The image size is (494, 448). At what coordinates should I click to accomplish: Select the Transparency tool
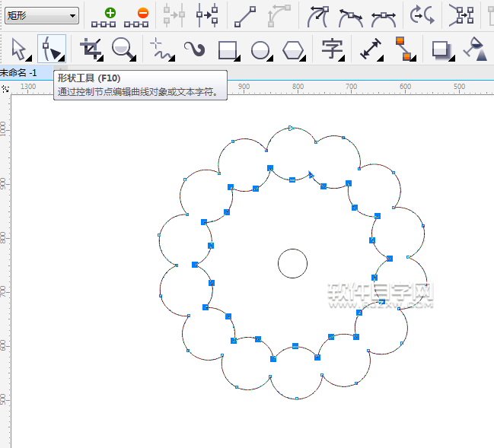(476, 49)
